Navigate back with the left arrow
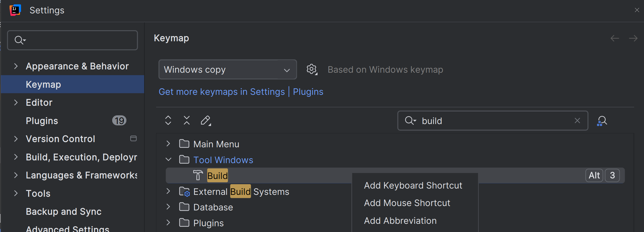Screen dimensions: 644x232 point(615,38)
